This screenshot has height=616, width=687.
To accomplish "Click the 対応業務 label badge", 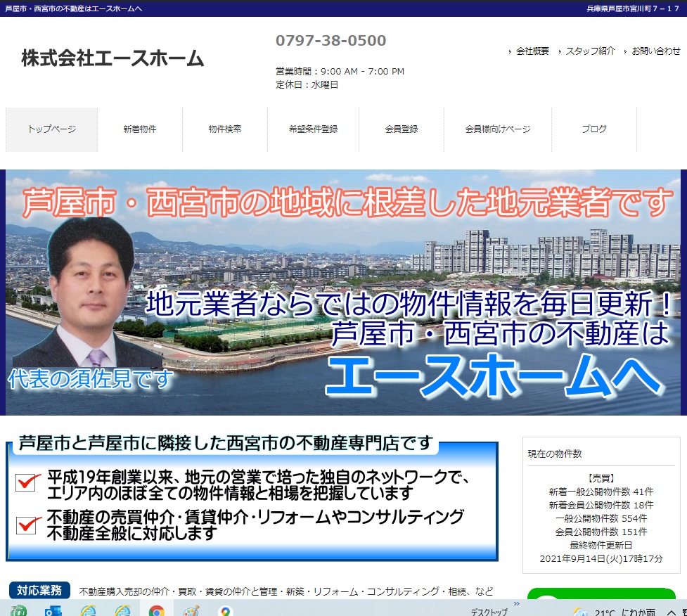I will (x=39, y=591).
